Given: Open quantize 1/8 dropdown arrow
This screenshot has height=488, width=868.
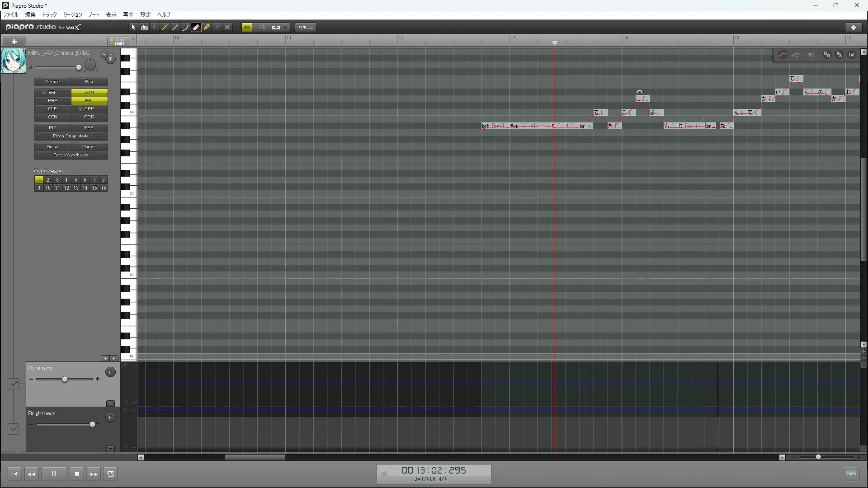Looking at the screenshot, I should tap(285, 28).
